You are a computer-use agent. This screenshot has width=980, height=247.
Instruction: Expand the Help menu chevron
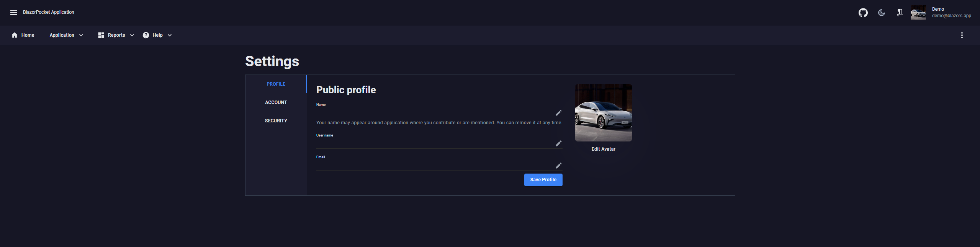click(170, 35)
